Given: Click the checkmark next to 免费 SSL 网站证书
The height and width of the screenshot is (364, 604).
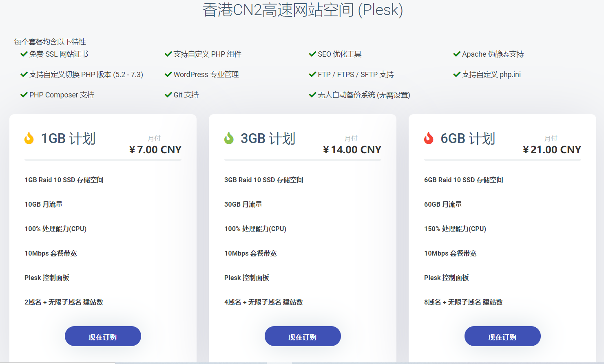Looking at the screenshot, I should click(x=24, y=54).
